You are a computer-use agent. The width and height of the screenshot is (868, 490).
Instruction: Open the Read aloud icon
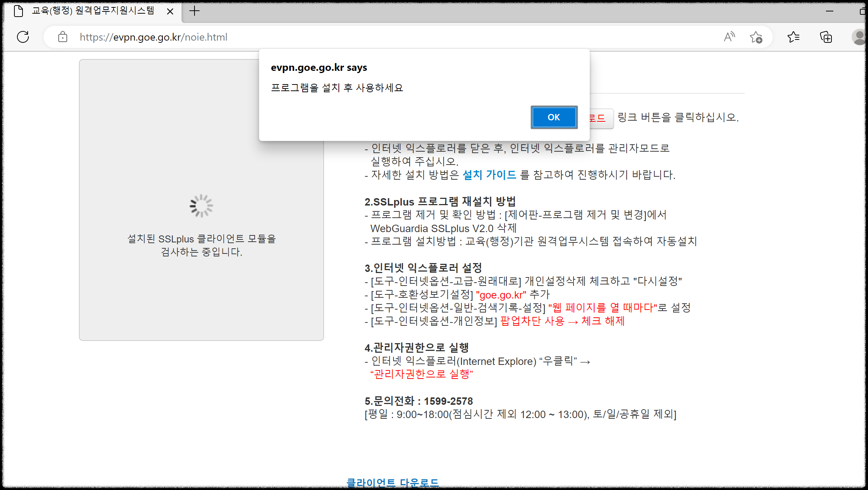coord(729,37)
